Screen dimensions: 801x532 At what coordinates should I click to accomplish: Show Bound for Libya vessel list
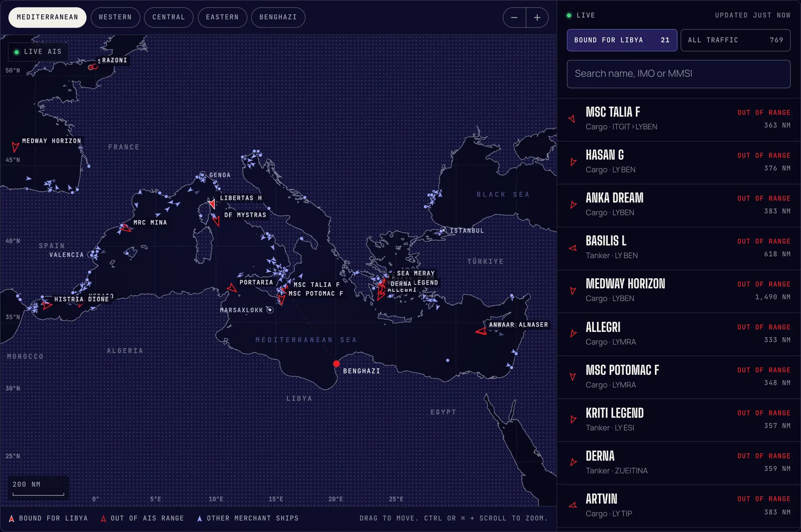coord(622,40)
